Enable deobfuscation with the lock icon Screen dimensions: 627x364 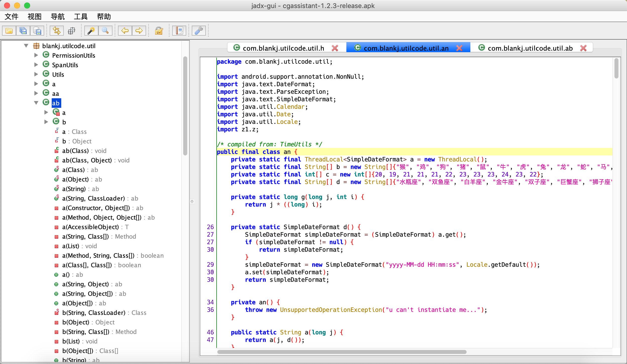point(159,30)
